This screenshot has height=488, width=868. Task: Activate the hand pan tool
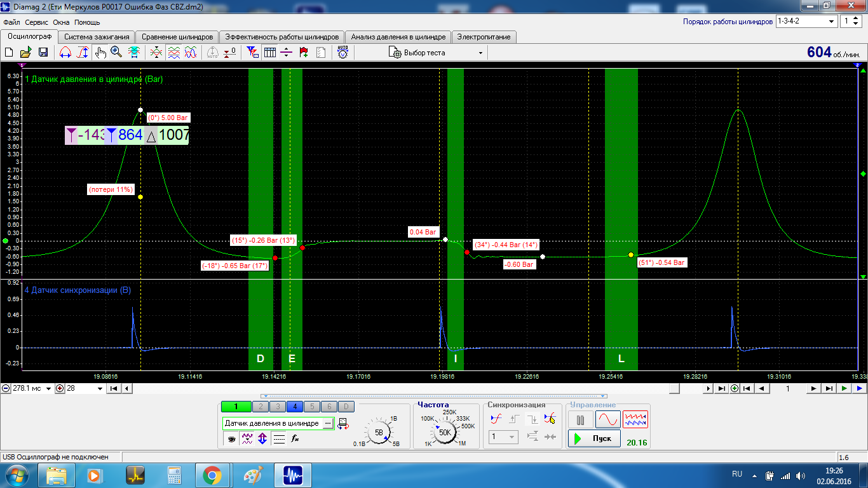click(100, 53)
